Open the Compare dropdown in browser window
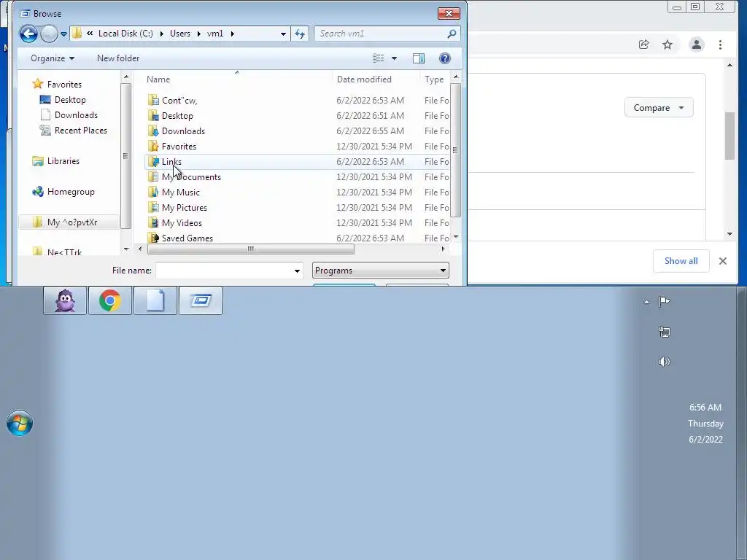The image size is (747, 560). pos(659,108)
